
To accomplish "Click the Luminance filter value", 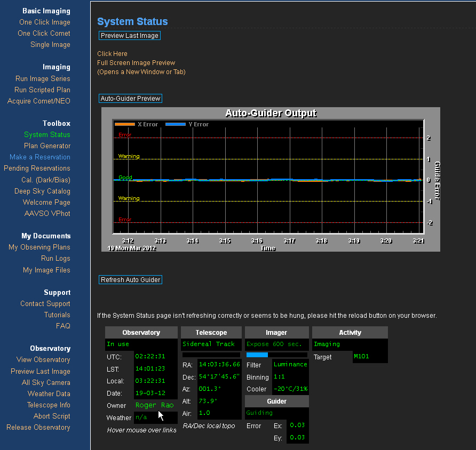I will click(x=290, y=364).
